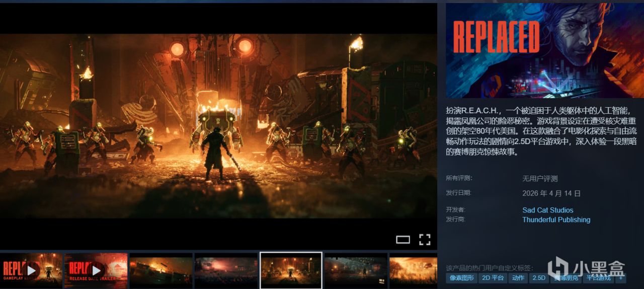Click the game description paragraph text
The width and height of the screenshot is (644, 289).
[x=541, y=131]
